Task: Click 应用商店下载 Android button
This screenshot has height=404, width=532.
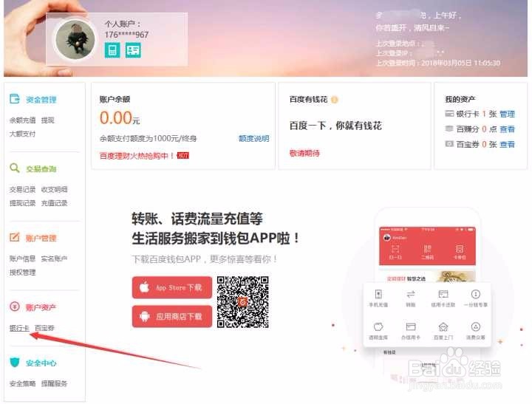Action: [172, 317]
